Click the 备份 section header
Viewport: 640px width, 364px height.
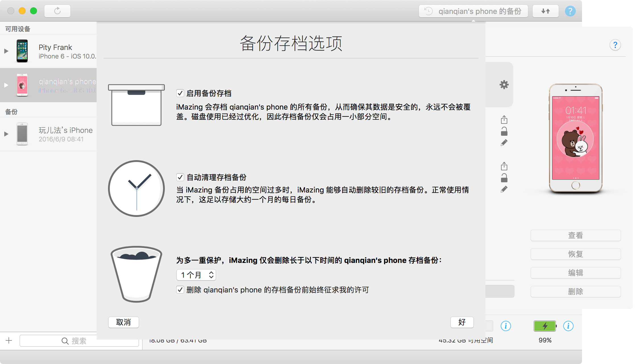(11, 112)
